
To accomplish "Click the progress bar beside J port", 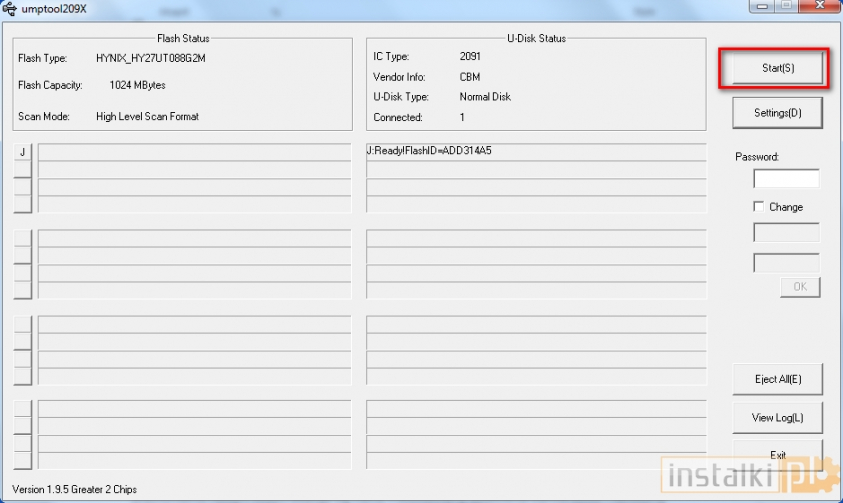I will (194, 152).
